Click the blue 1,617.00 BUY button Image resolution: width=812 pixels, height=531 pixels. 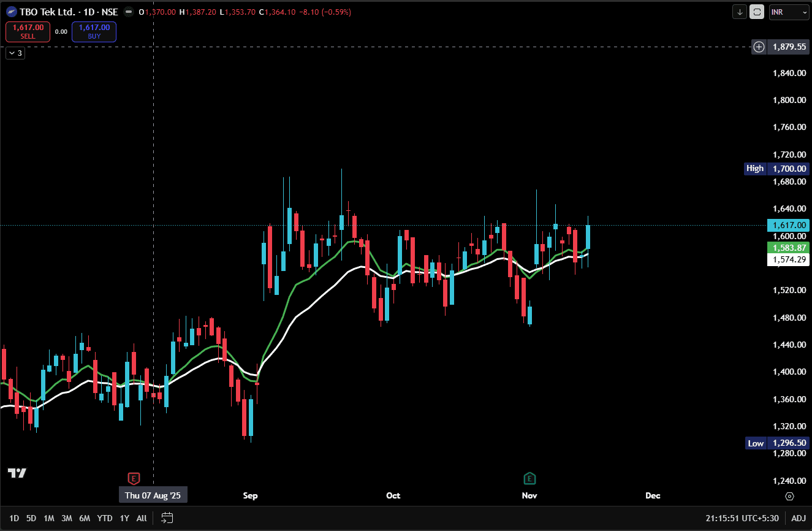(x=94, y=31)
